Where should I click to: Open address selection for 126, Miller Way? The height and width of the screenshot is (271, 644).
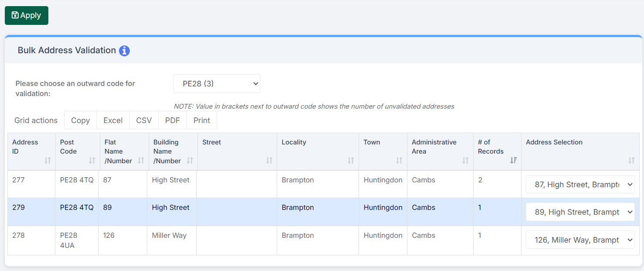580,240
